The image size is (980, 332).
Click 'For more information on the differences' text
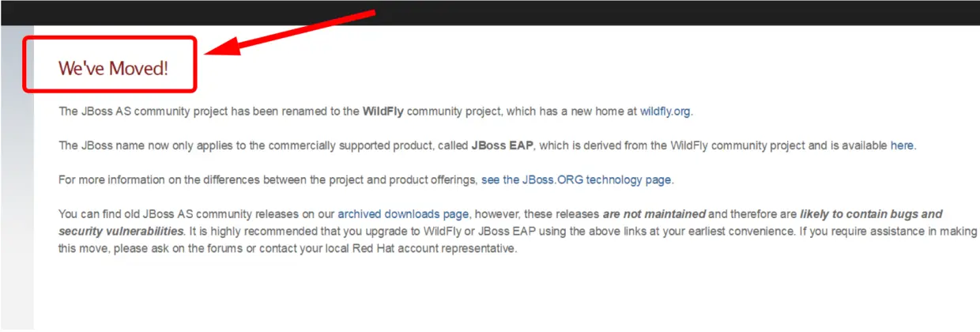click(157, 179)
